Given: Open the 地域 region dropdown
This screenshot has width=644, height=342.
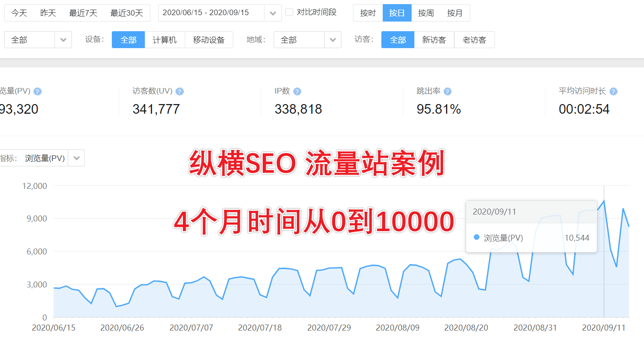Looking at the screenshot, I should (x=333, y=39).
